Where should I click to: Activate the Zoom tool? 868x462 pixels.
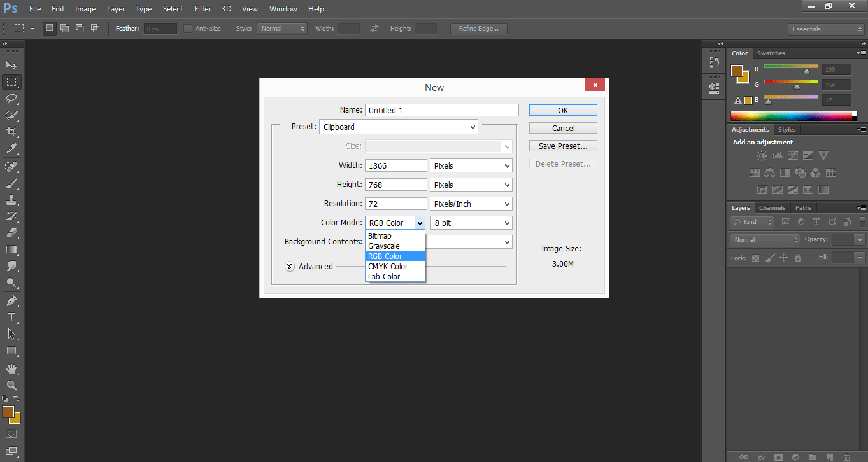pos(11,385)
